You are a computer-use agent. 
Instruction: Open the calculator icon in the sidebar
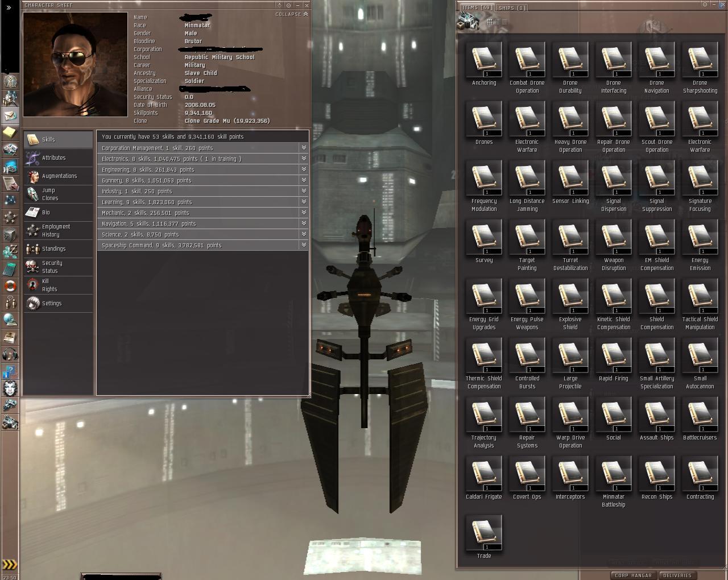[10, 269]
